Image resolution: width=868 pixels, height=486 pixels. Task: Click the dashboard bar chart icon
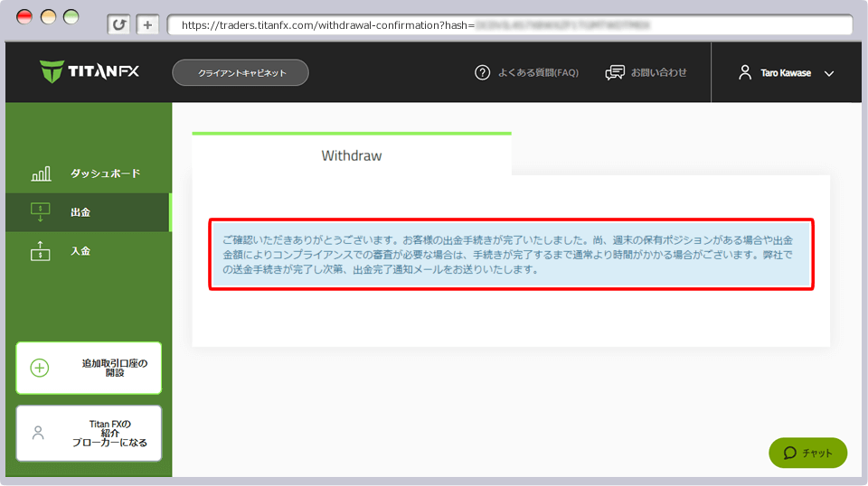coord(41,173)
